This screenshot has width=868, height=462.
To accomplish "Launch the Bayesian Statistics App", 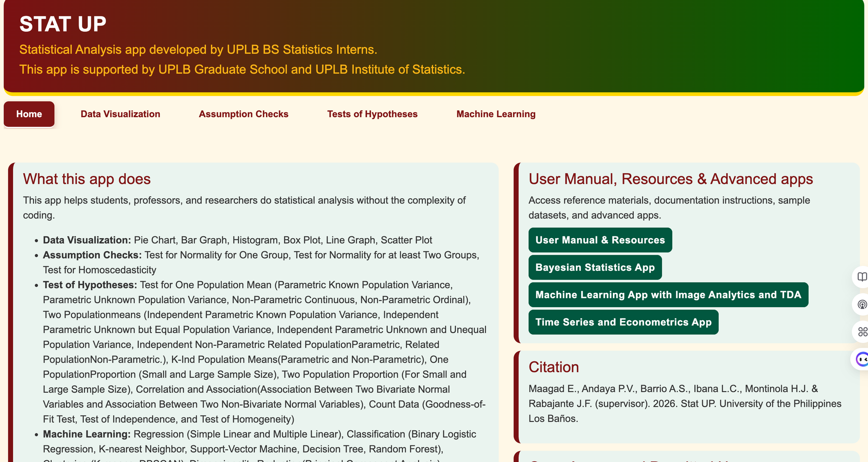I will click(595, 267).
